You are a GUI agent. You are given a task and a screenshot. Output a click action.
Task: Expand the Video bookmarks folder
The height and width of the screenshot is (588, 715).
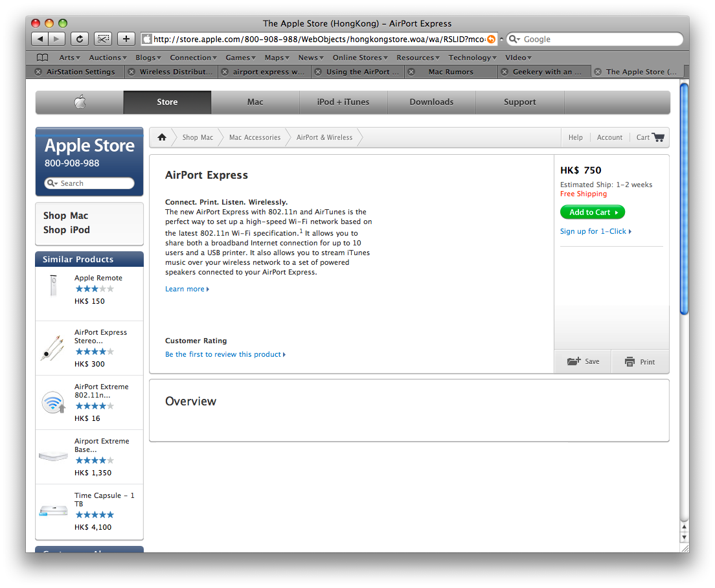(x=519, y=58)
